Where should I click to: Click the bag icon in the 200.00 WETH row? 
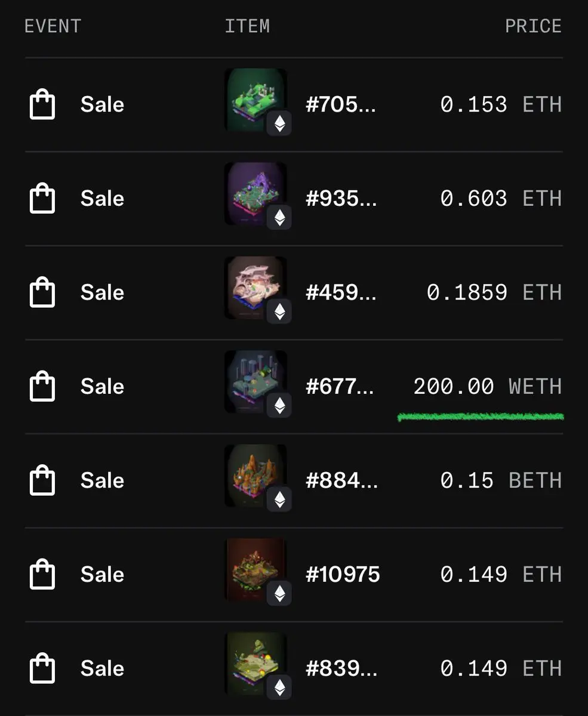42,386
